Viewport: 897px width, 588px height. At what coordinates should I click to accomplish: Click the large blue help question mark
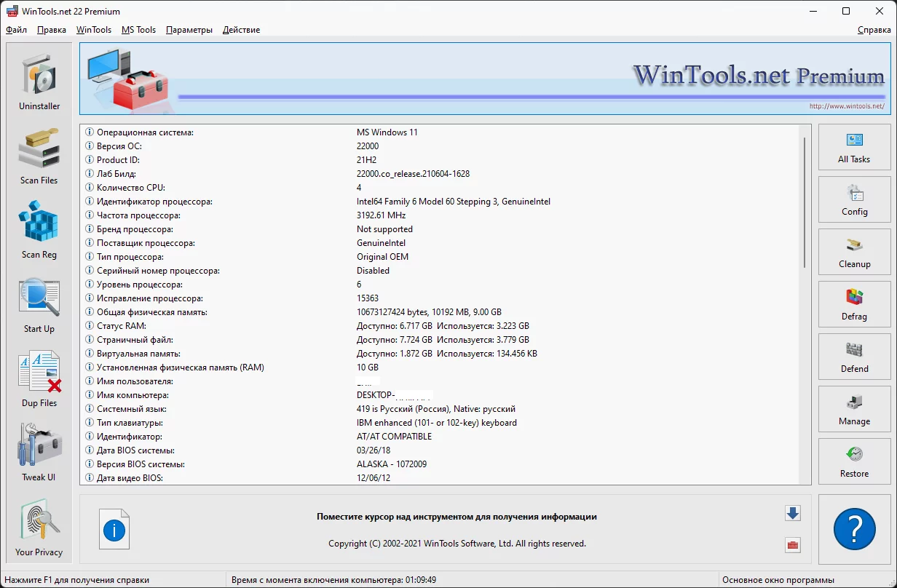[854, 528]
